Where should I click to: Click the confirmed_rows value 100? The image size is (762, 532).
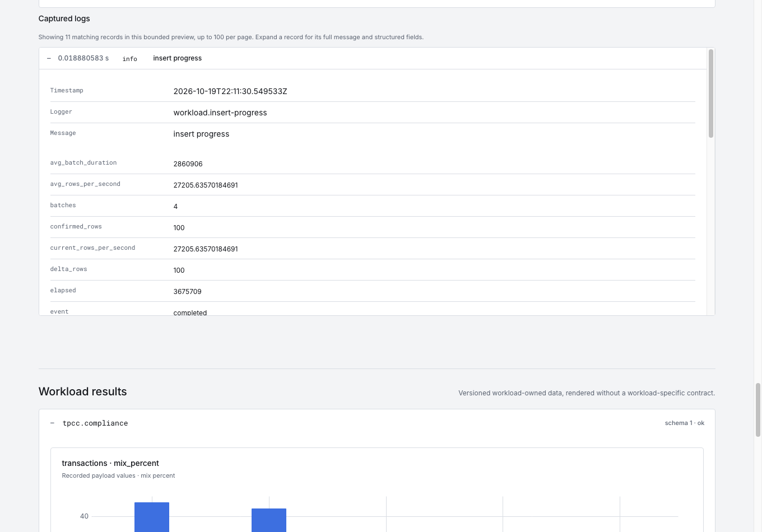coord(179,228)
